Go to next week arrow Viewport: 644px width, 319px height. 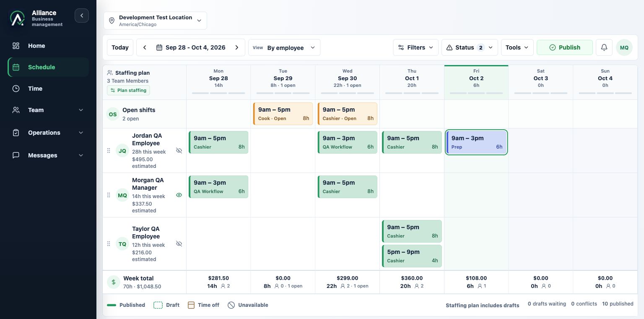[x=237, y=47]
